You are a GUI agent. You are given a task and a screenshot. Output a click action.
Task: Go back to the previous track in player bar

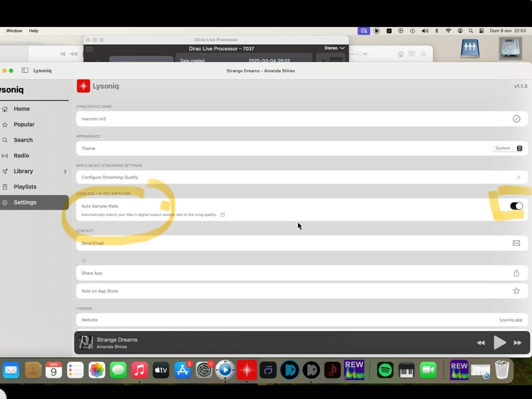coord(481,343)
